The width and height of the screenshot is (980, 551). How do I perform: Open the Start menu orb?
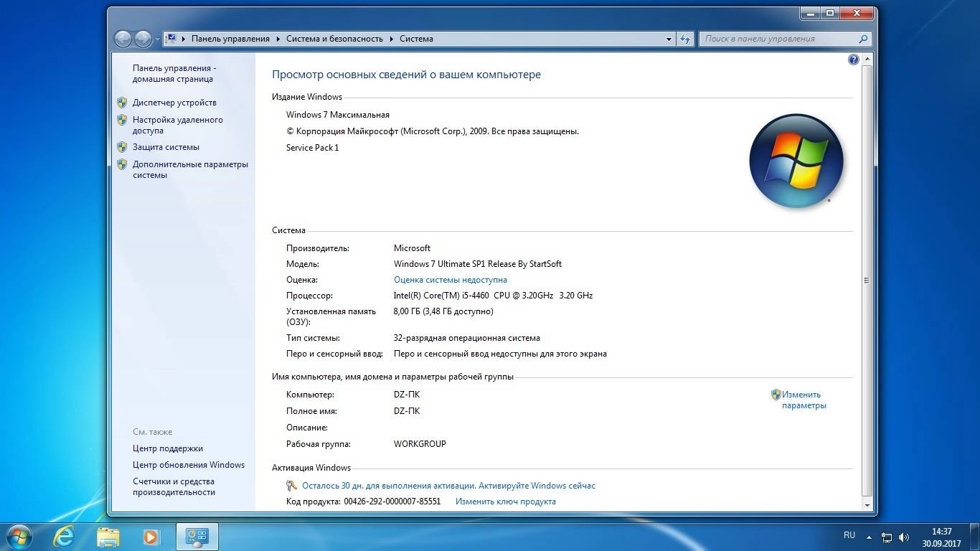pyautogui.click(x=19, y=536)
